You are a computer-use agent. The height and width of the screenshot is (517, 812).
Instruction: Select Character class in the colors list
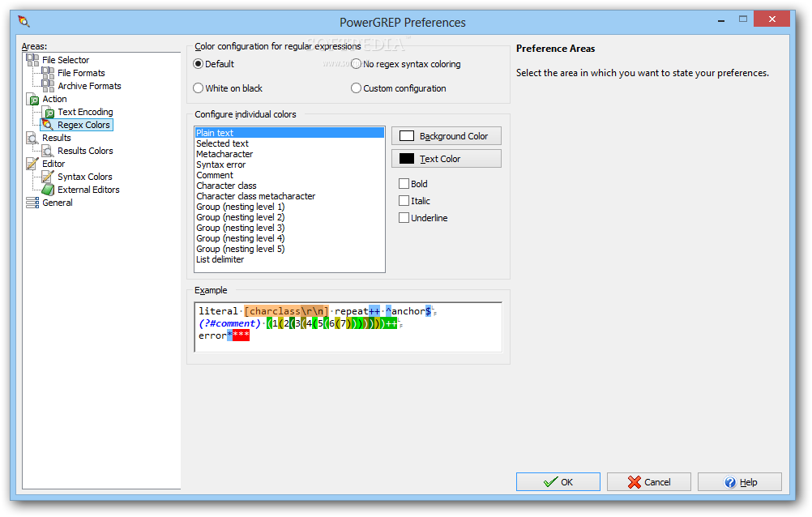click(x=289, y=186)
